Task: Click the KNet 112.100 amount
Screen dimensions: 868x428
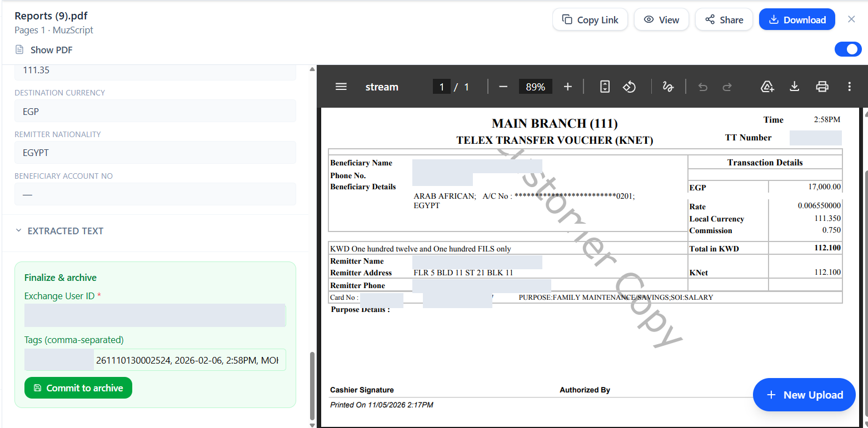Action: (x=827, y=272)
